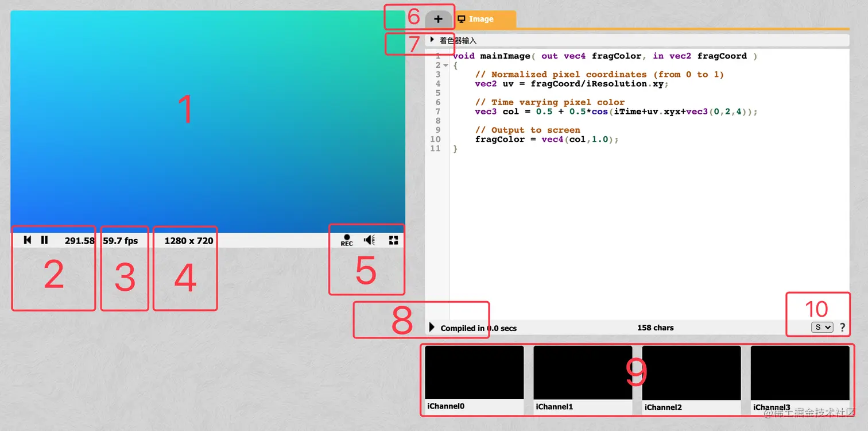The width and height of the screenshot is (868, 431).
Task: Switch the shader preview to fullscreen
Action: (x=393, y=240)
